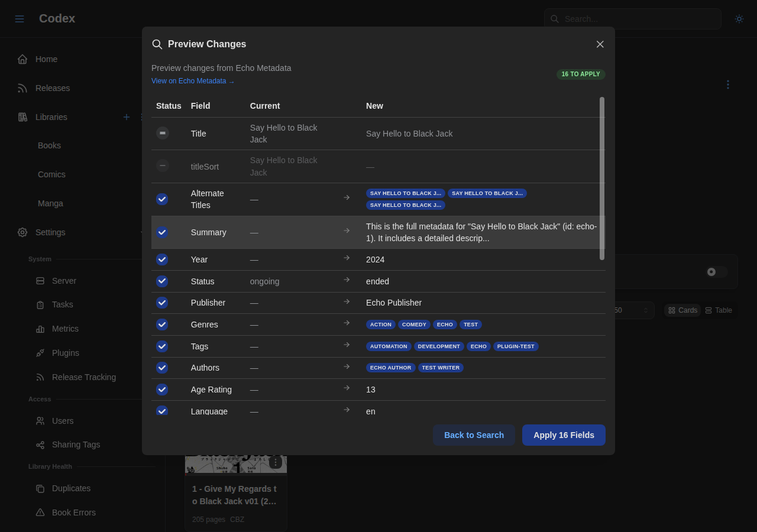Click the PLUGIN-TEST tag chip
The height and width of the screenshot is (532, 757).
[516, 346]
